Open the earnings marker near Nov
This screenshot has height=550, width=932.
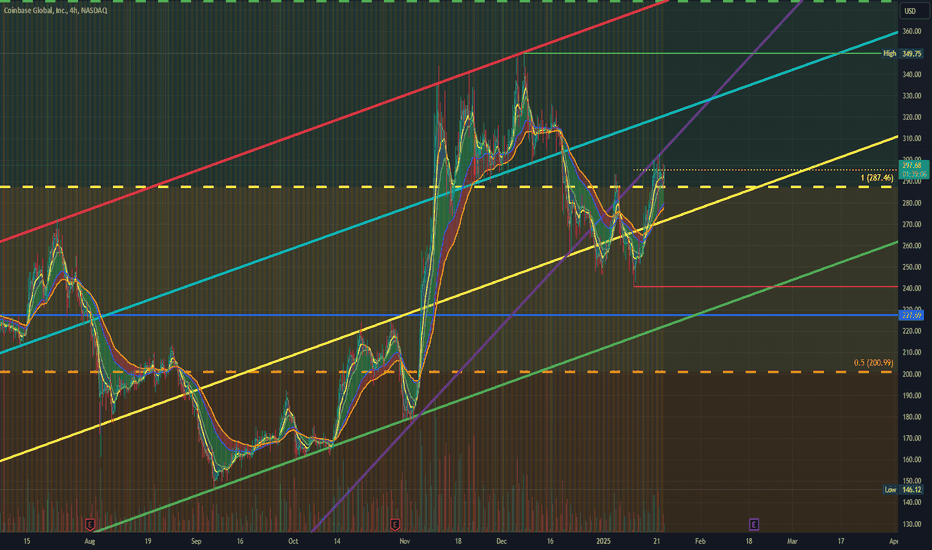395,524
